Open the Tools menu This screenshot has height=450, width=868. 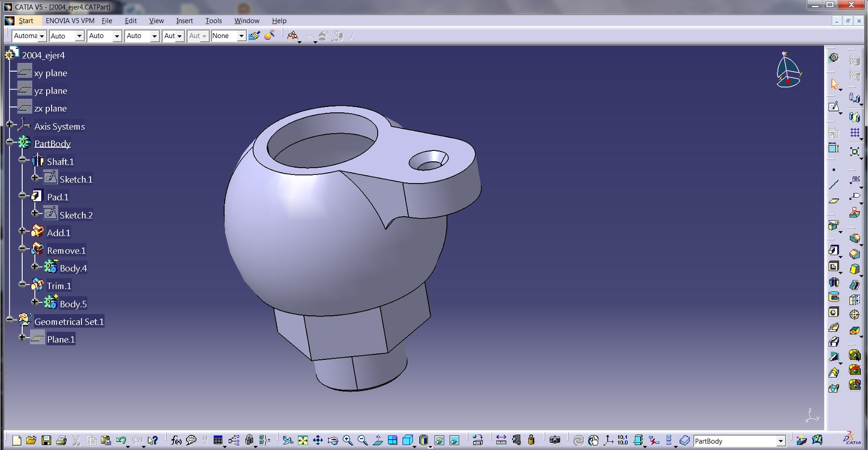pyautogui.click(x=214, y=21)
